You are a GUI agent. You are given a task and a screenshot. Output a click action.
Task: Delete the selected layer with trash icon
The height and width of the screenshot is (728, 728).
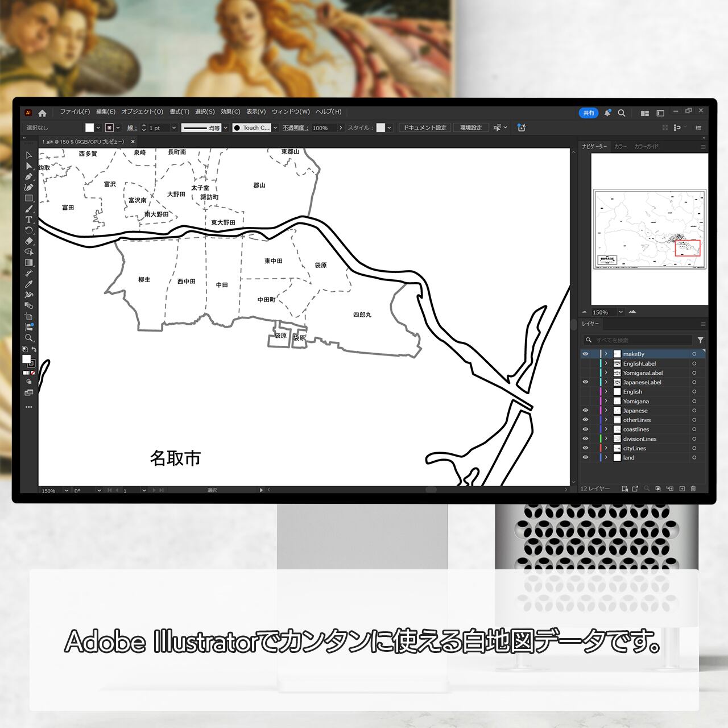[x=693, y=489]
